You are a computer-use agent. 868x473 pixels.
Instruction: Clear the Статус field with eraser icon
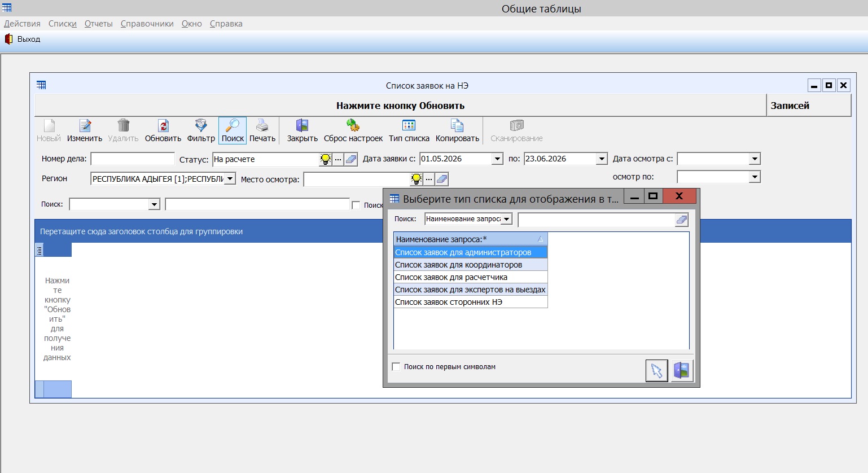351,159
